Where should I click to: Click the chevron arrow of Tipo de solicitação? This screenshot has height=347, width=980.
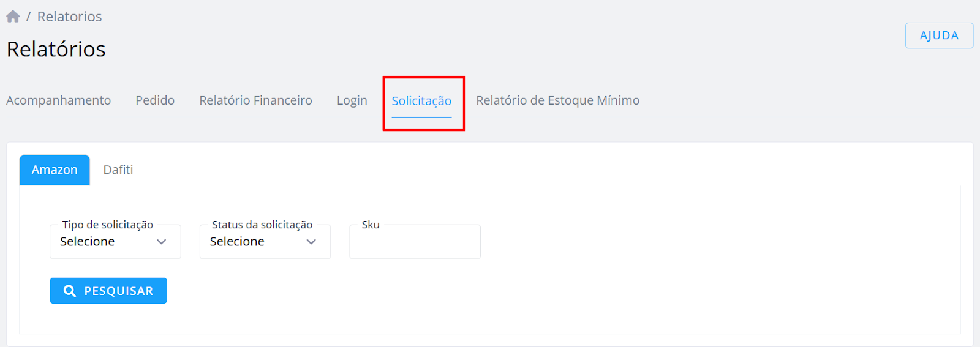click(x=162, y=242)
